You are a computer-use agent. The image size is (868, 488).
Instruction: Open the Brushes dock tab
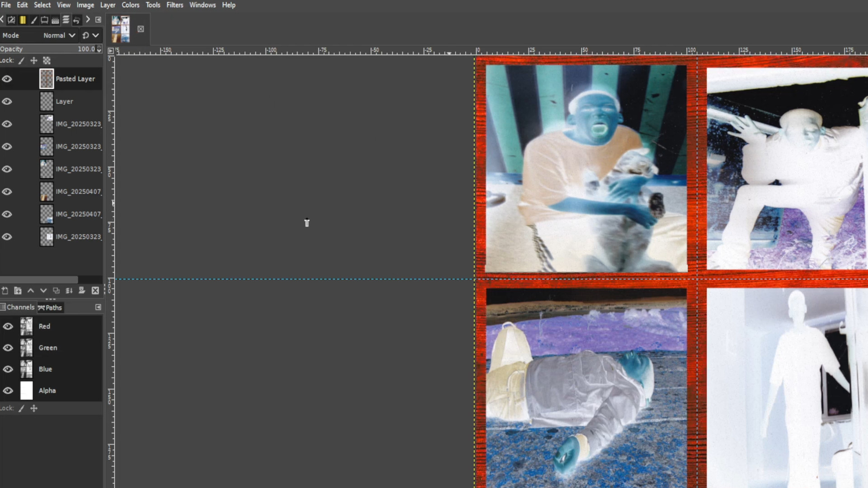click(x=33, y=20)
